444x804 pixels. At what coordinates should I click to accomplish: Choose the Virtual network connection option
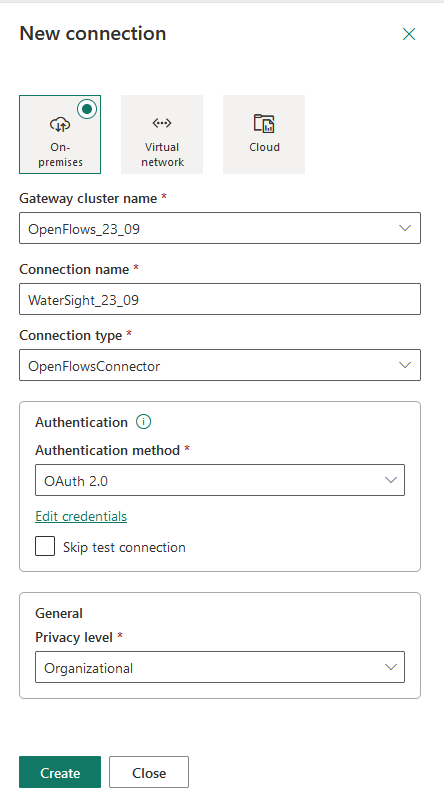[162, 134]
